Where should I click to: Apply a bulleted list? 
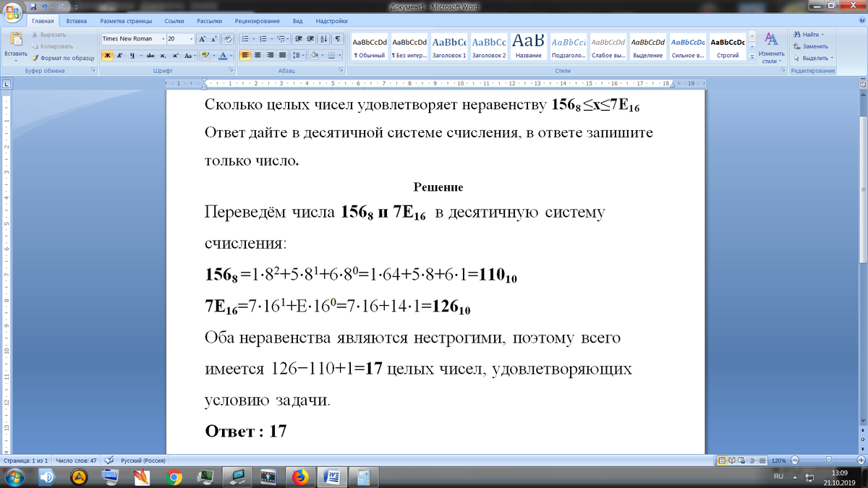244,38
